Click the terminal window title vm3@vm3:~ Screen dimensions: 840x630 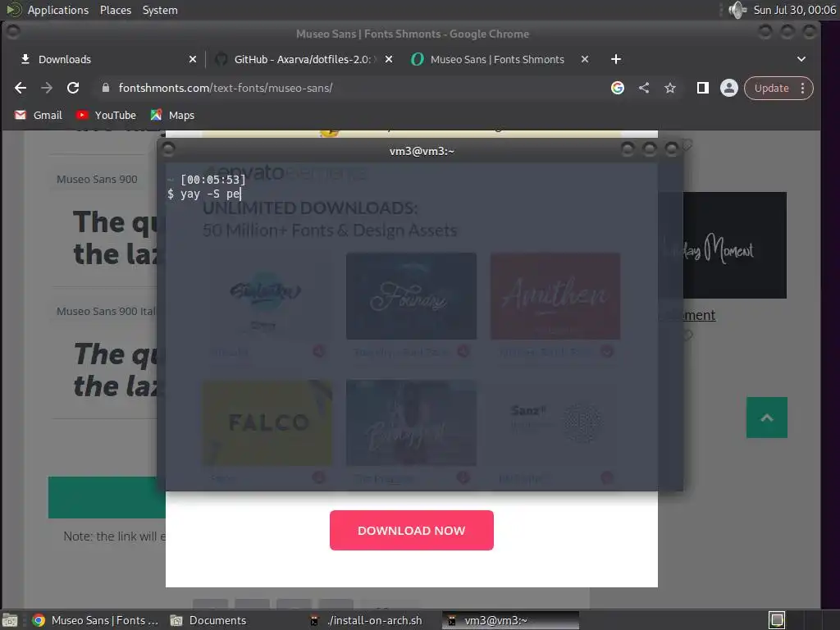422,151
